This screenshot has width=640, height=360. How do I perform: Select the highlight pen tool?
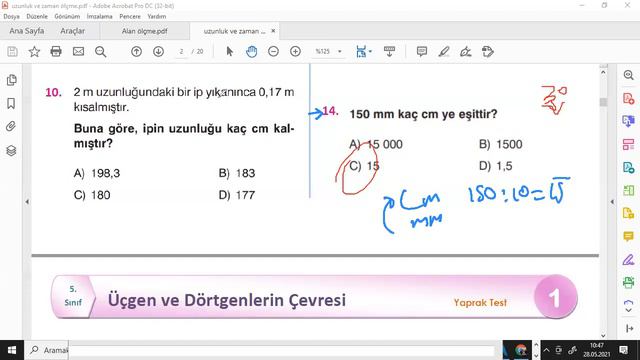[x=444, y=51]
